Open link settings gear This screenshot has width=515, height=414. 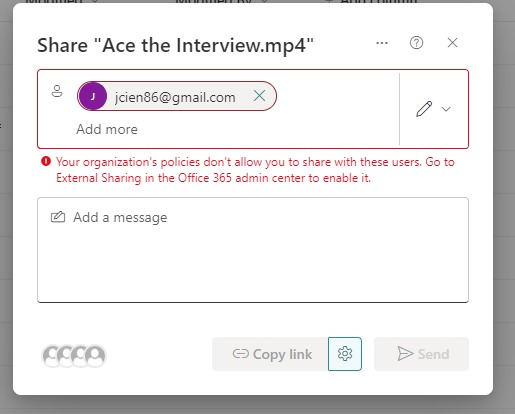click(x=345, y=354)
